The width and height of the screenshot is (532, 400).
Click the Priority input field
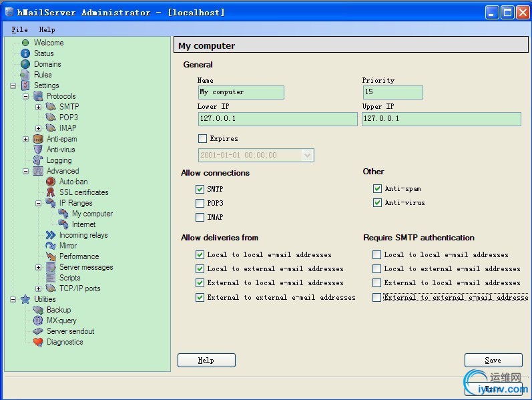click(392, 92)
